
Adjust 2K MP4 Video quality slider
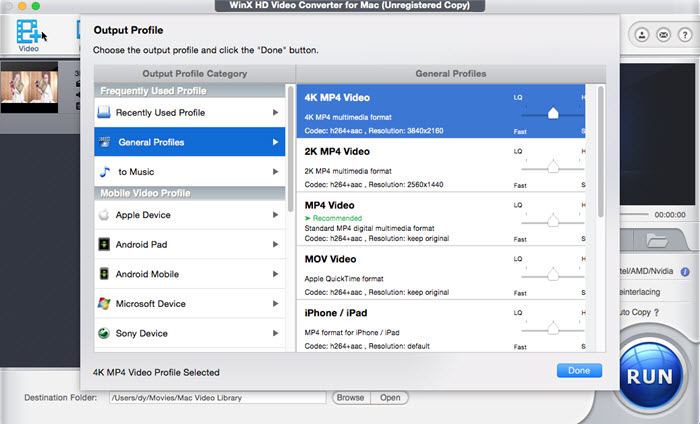553,167
